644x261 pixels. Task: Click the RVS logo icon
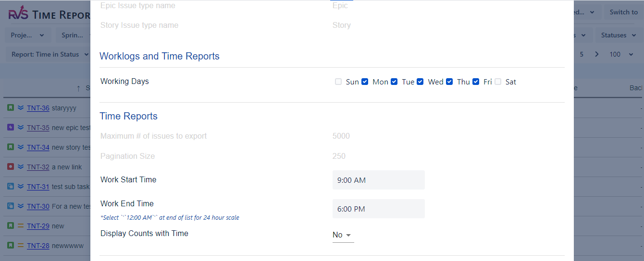(18, 14)
